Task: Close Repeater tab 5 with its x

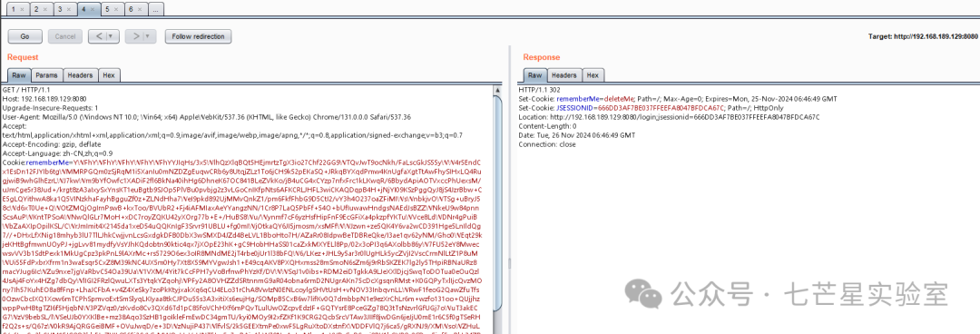Action: pos(115,9)
